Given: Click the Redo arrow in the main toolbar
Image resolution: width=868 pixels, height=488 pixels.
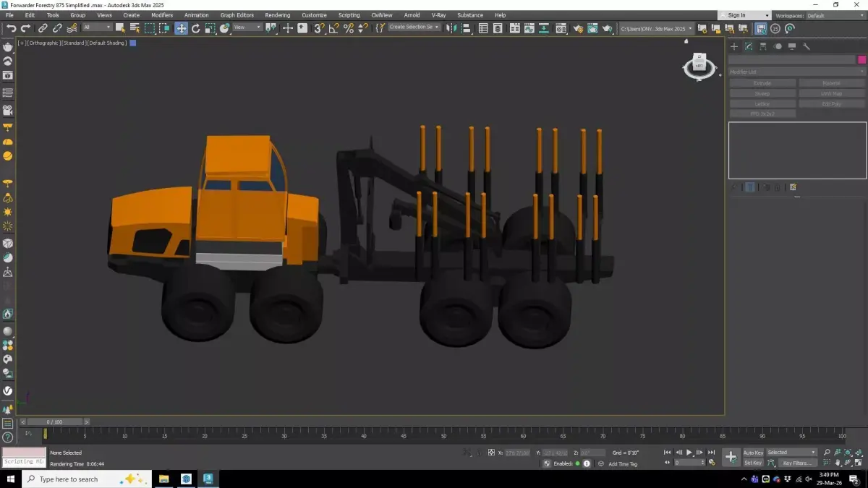Looking at the screenshot, I should click(x=25, y=28).
